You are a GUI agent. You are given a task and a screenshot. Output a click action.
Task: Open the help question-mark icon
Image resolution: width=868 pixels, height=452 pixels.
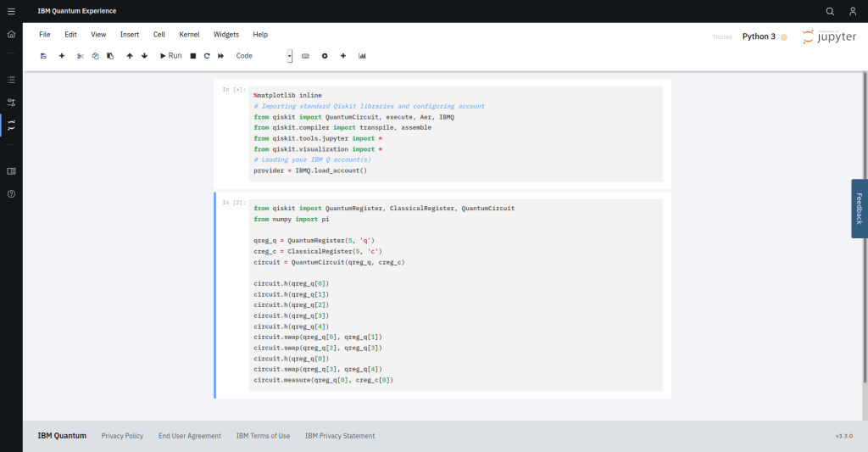click(x=11, y=194)
